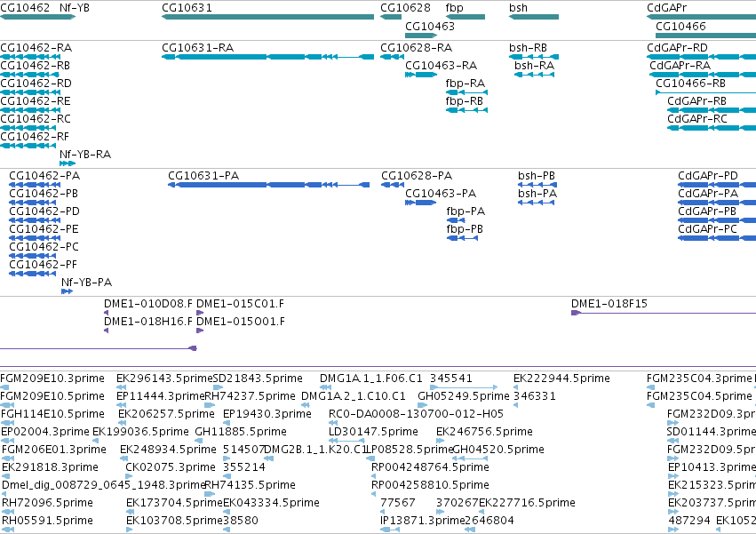The height and width of the screenshot is (534, 756).
Task: Select EST IP13871.3prime label
Action: pos(423,521)
